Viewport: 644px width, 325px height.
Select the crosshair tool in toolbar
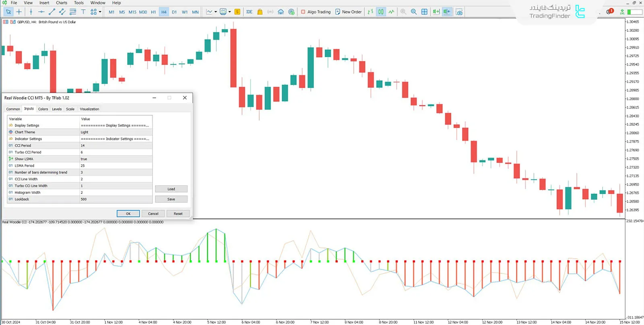pos(19,12)
